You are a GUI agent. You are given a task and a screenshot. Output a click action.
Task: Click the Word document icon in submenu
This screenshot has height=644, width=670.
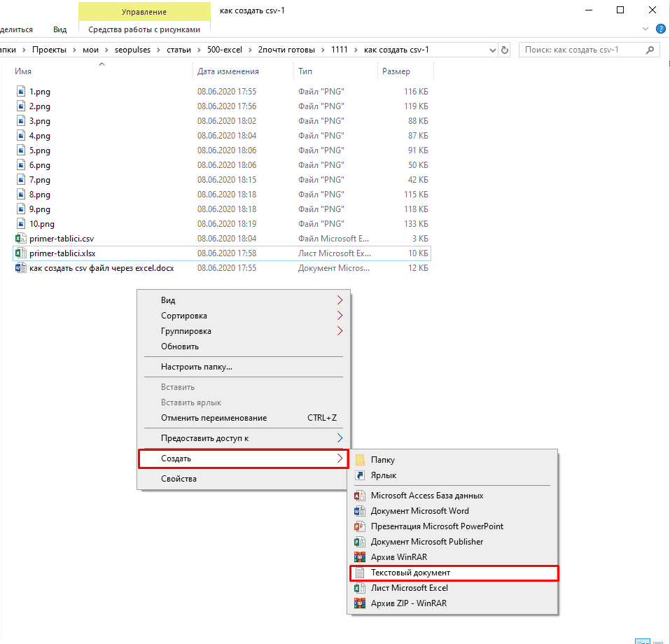pyautogui.click(x=360, y=511)
